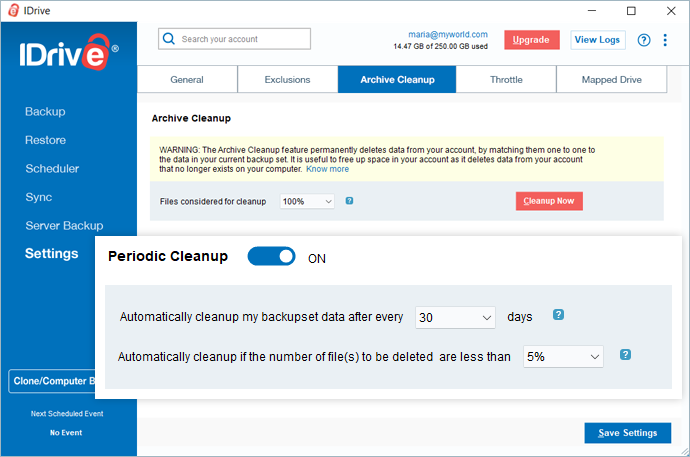Click help icon next to days dropdown
This screenshot has width=690, height=457.
point(558,314)
